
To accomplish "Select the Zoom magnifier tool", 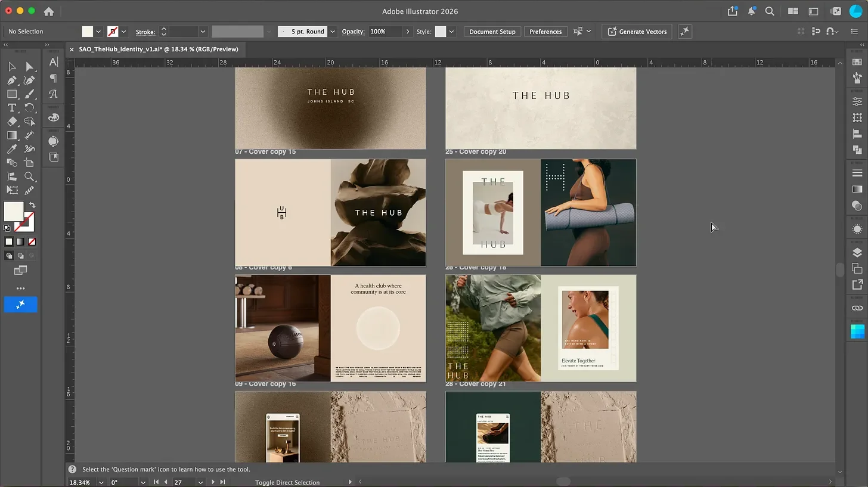I will 29,176.
